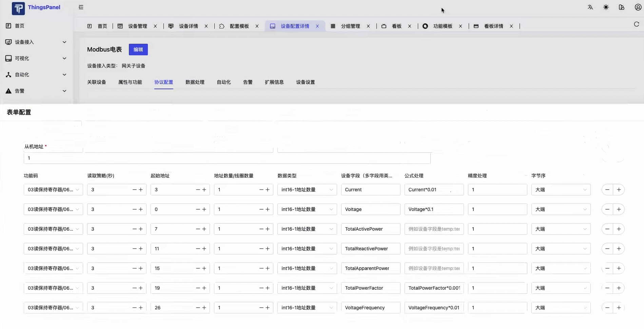The image size is (644, 329).
Task: Collapse the sidebar menu icon
Action: (x=81, y=7)
